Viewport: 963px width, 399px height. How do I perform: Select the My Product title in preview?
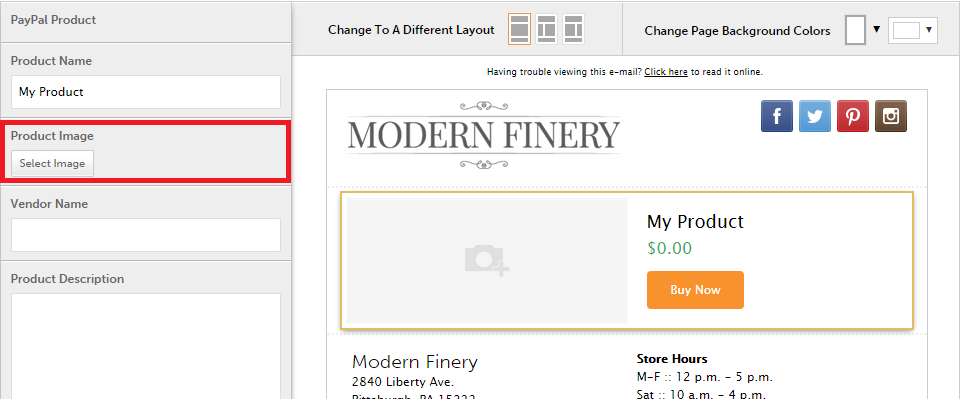point(695,221)
